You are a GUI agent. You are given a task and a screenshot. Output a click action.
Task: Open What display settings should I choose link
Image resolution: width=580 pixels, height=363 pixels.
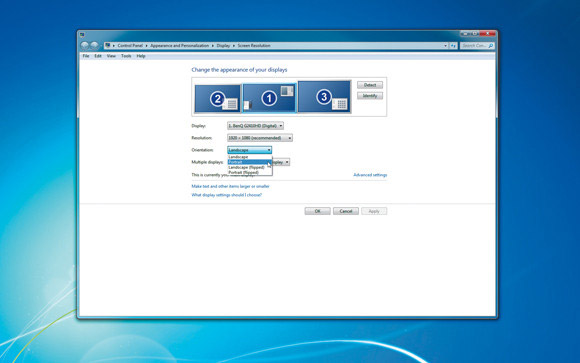tap(226, 195)
